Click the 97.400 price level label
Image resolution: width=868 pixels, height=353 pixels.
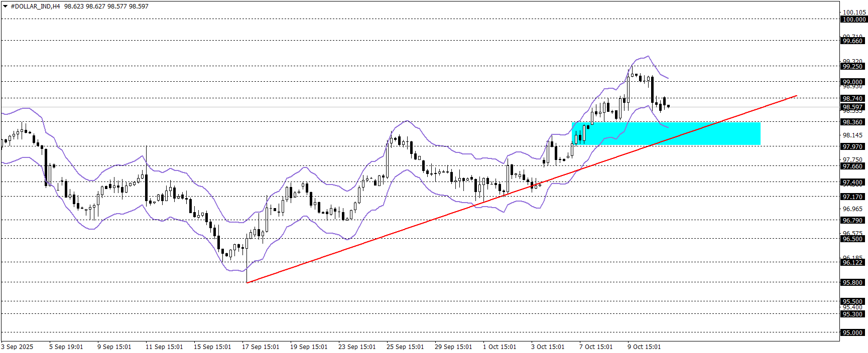[x=853, y=183]
